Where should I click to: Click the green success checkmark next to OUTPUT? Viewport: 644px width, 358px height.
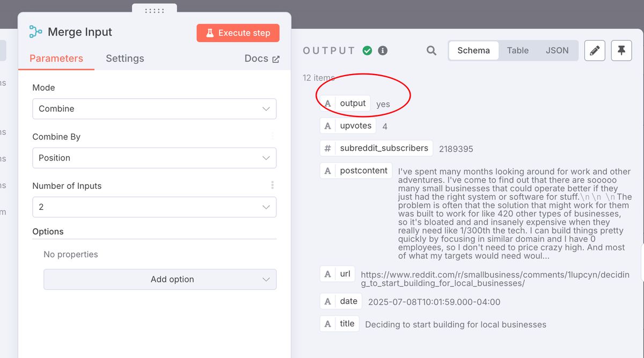coord(368,50)
